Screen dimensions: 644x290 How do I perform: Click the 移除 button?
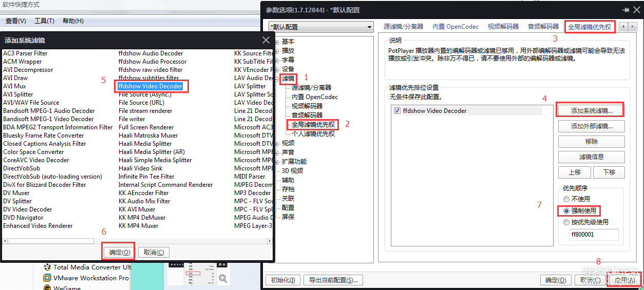pos(591,142)
